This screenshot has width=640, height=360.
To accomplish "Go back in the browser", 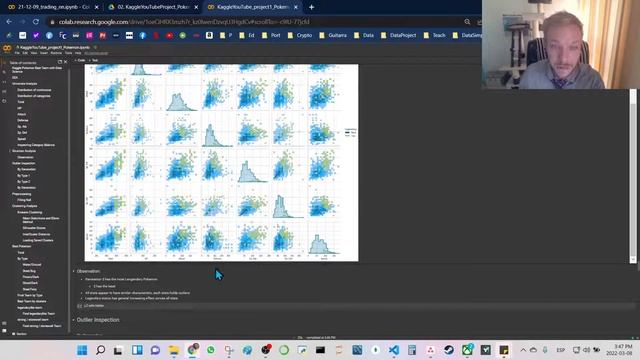I will click(x=9, y=22).
